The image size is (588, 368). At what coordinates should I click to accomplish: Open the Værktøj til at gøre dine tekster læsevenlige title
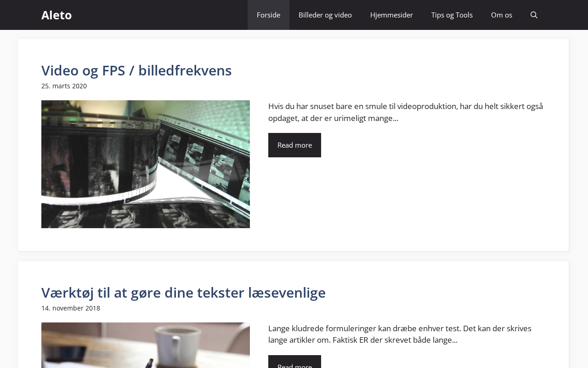coord(183,293)
